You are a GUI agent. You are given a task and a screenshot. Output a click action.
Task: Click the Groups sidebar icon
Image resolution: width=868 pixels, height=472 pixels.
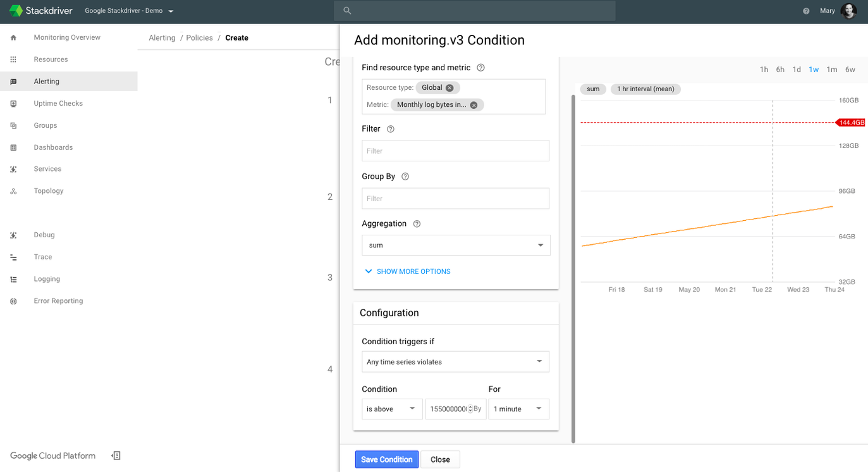pyautogui.click(x=13, y=125)
